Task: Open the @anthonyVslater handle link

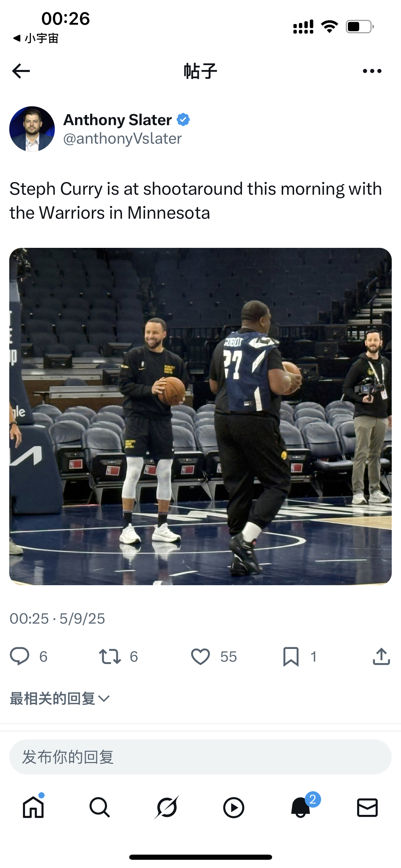Action: pyautogui.click(x=122, y=138)
